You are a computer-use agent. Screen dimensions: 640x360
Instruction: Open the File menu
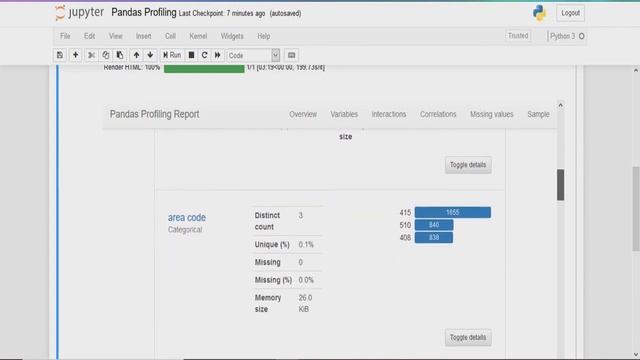65,36
